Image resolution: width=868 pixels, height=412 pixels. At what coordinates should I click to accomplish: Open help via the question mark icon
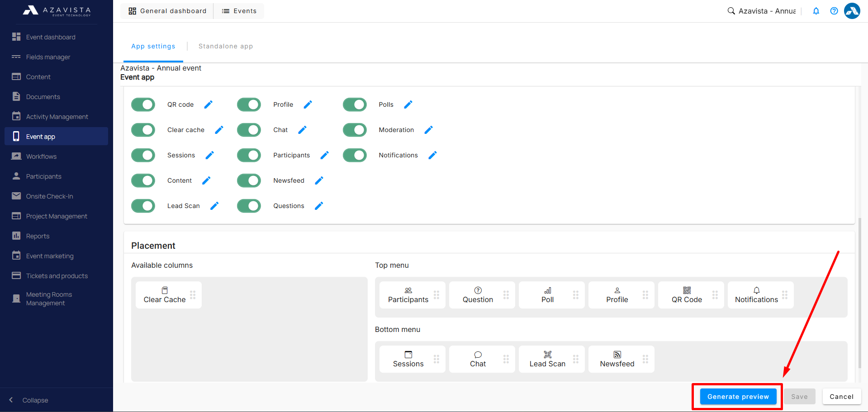click(834, 11)
